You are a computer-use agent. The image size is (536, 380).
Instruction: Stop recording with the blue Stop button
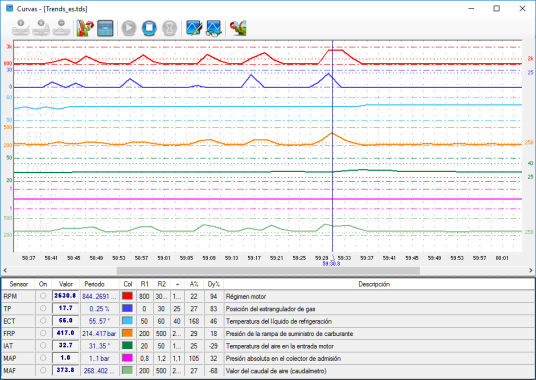click(149, 28)
